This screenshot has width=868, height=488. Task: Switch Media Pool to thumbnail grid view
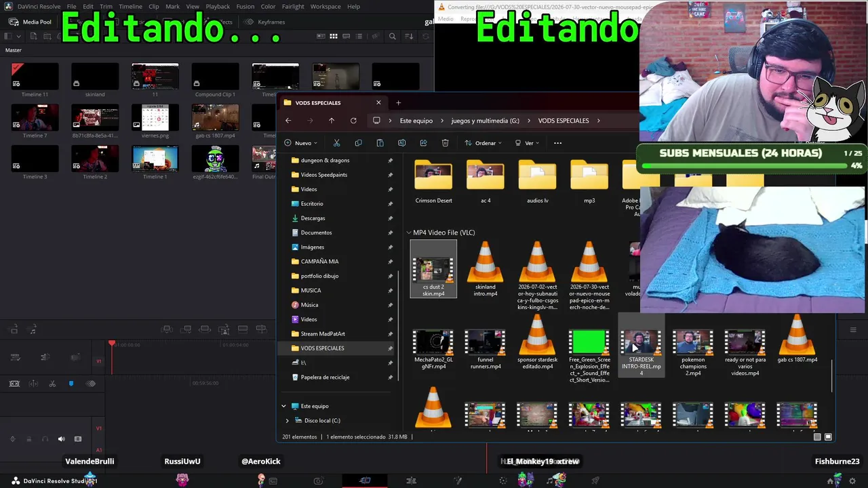click(333, 37)
